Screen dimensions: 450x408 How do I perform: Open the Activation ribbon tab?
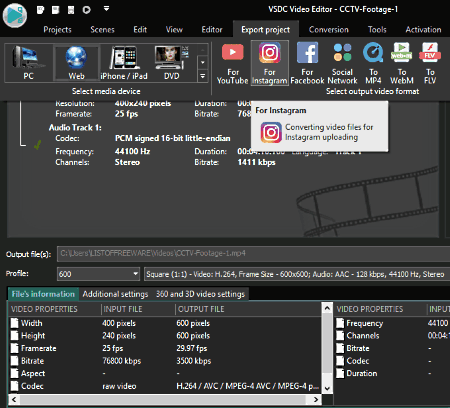tap(423, 30)
